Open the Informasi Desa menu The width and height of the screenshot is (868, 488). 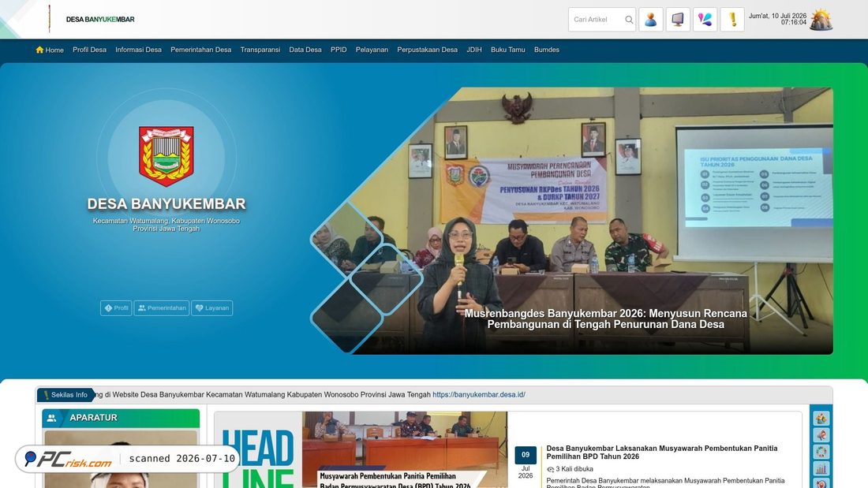(x=138, y=50)
